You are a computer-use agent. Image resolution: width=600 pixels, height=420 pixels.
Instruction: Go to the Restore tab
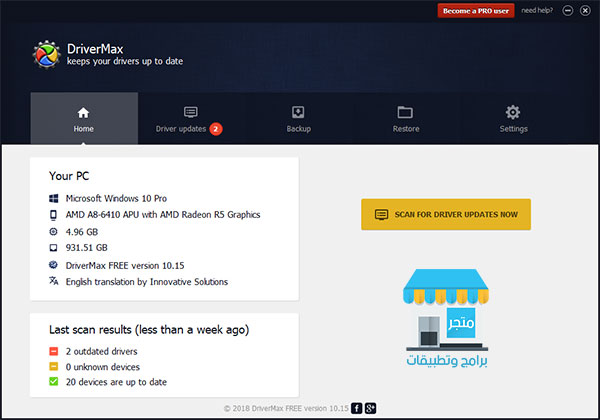coord(406,120)
